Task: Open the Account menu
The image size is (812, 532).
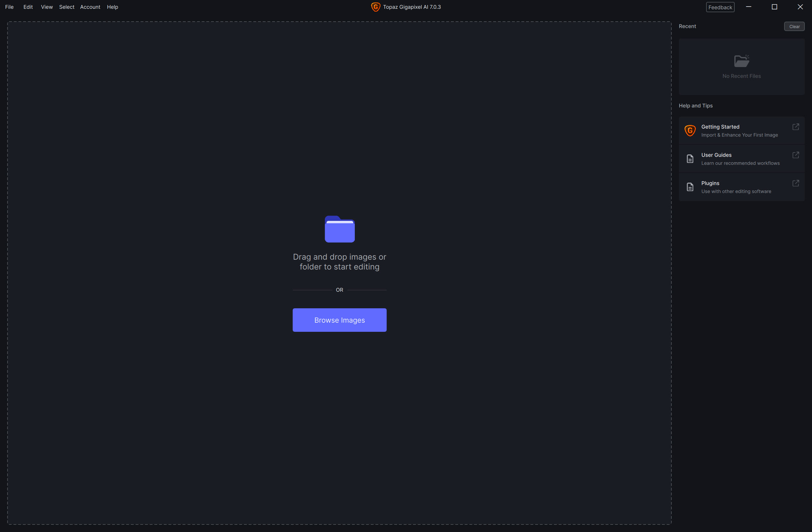Action: click(x=90, y=7)
